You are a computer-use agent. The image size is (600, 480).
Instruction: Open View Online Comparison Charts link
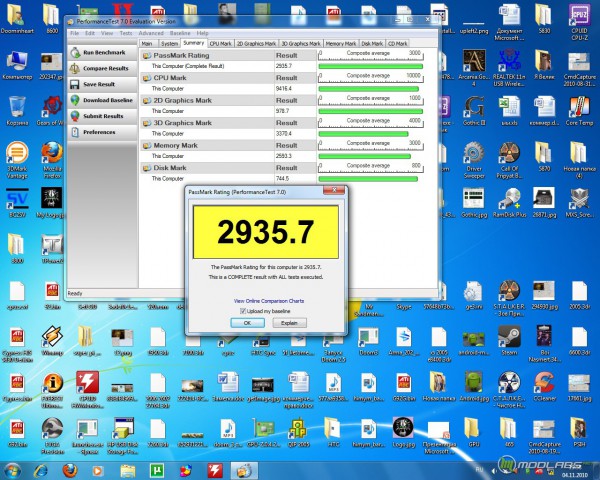tap(269, 301)
